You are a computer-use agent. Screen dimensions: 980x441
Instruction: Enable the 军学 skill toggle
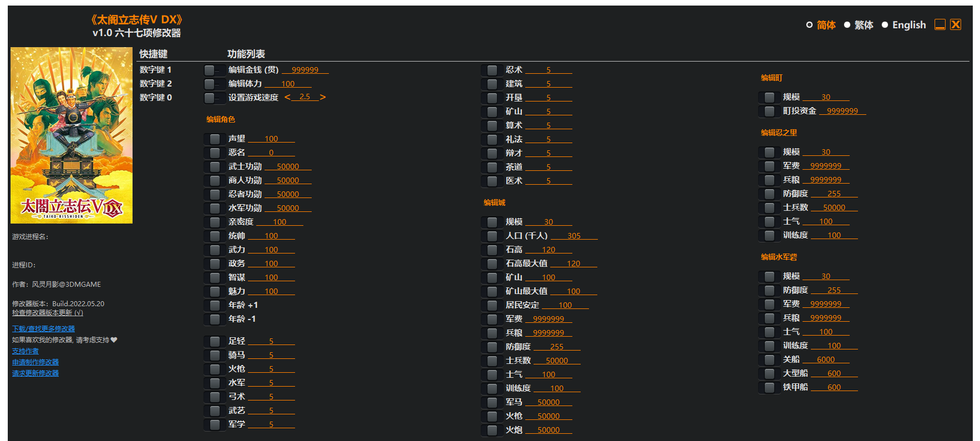pyautogui.click(x=214, y=424)
